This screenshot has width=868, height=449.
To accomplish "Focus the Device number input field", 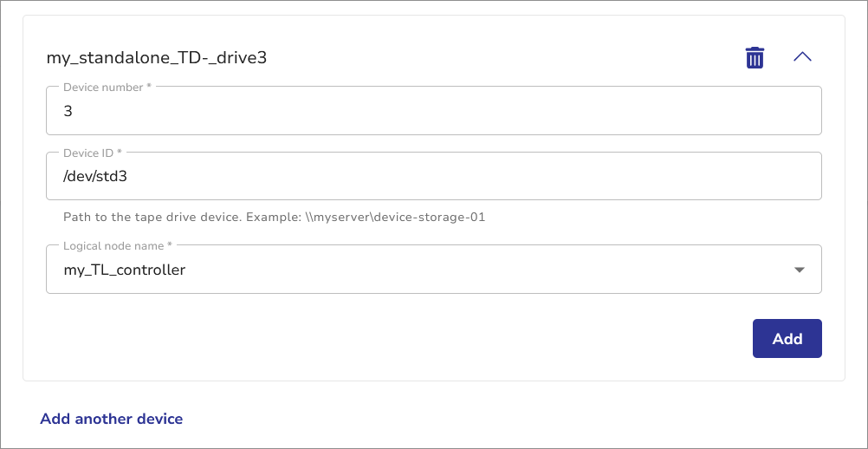I will [433, 111].
